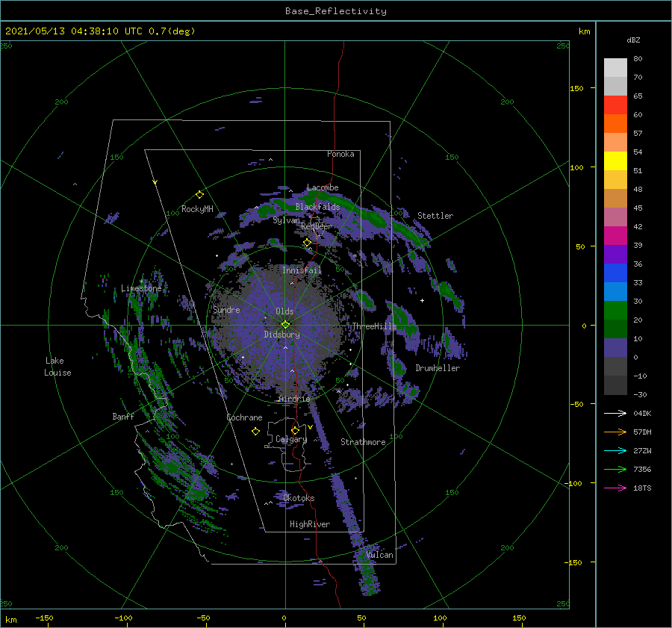Click the Stettler city label
The height and width of the screenshot is (628, 672).
(x=435, y=216)
